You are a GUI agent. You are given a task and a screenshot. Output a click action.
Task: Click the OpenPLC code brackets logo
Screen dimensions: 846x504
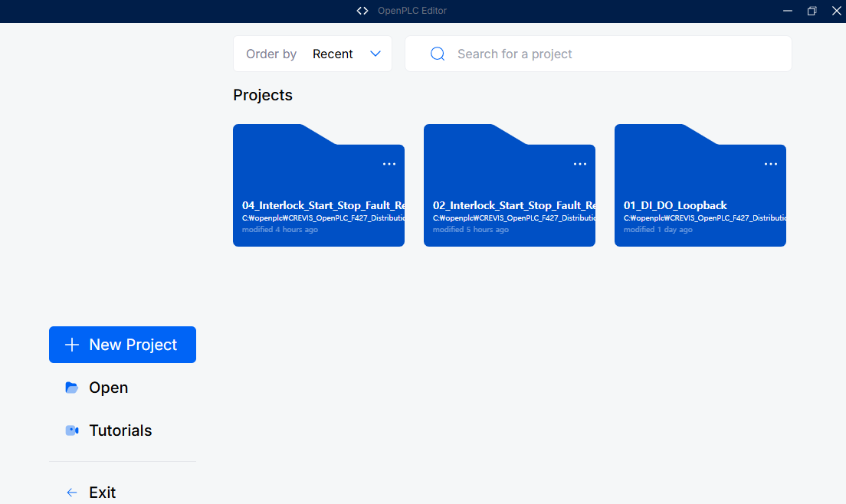pyautogui.click(x=362, y=11)
